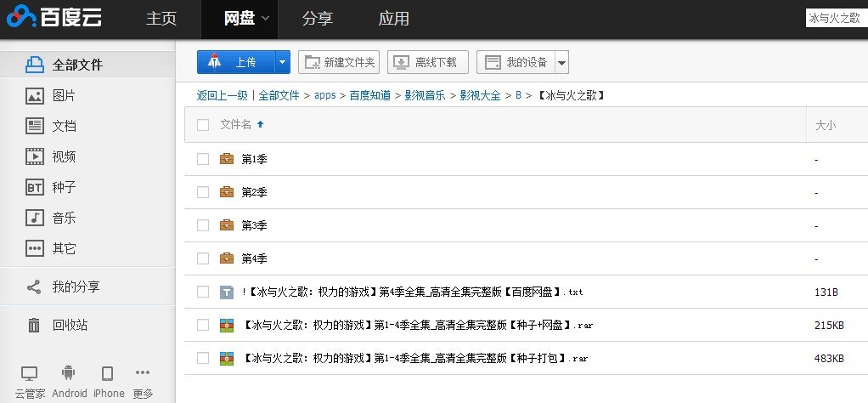Open the 第1季 folder name
The width and height of the screenshot is (868, 403).
pyautogui.click(x=254, y=160)
